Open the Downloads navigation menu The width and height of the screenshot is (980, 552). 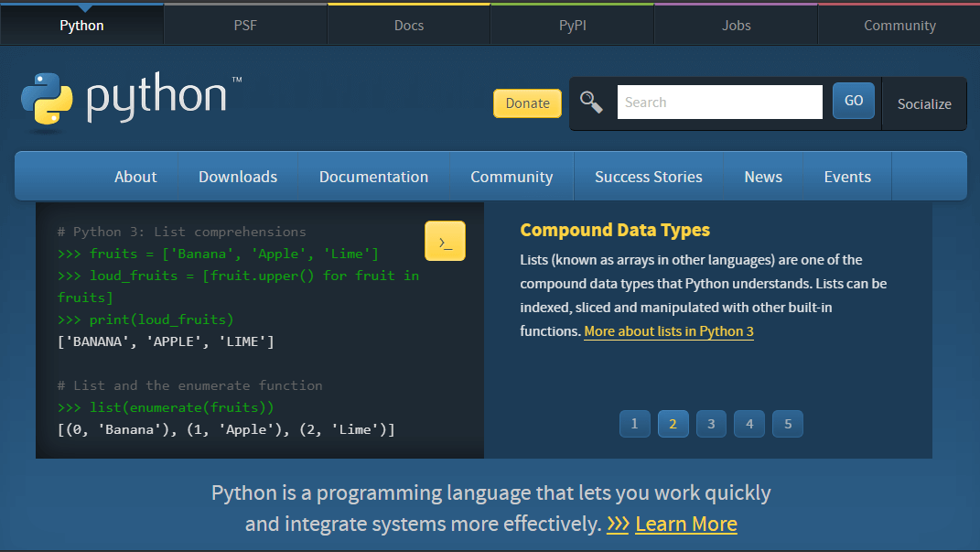(x=238, y=177)
